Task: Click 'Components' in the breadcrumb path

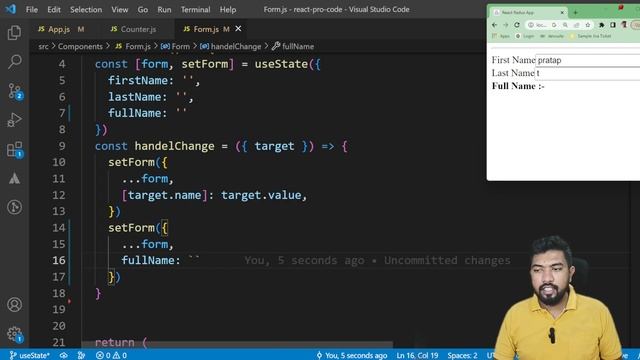Action: 80,47
